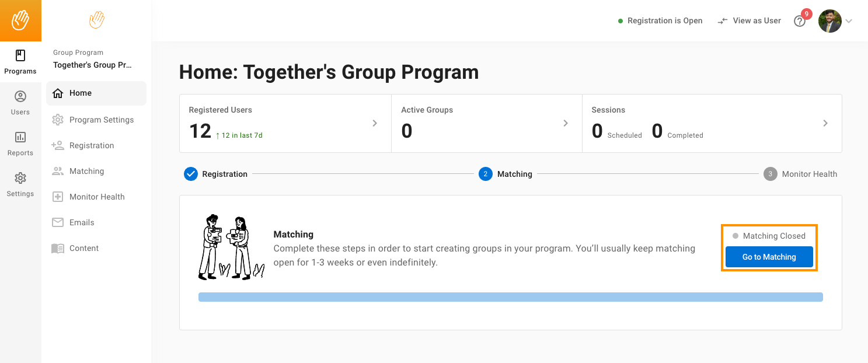Click the Monitor Health step 3 circle
The image size is (868, 363).
[x=771, y=174]
